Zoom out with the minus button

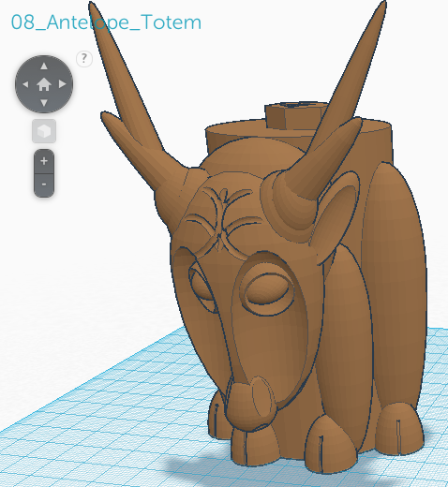[44, 185]
